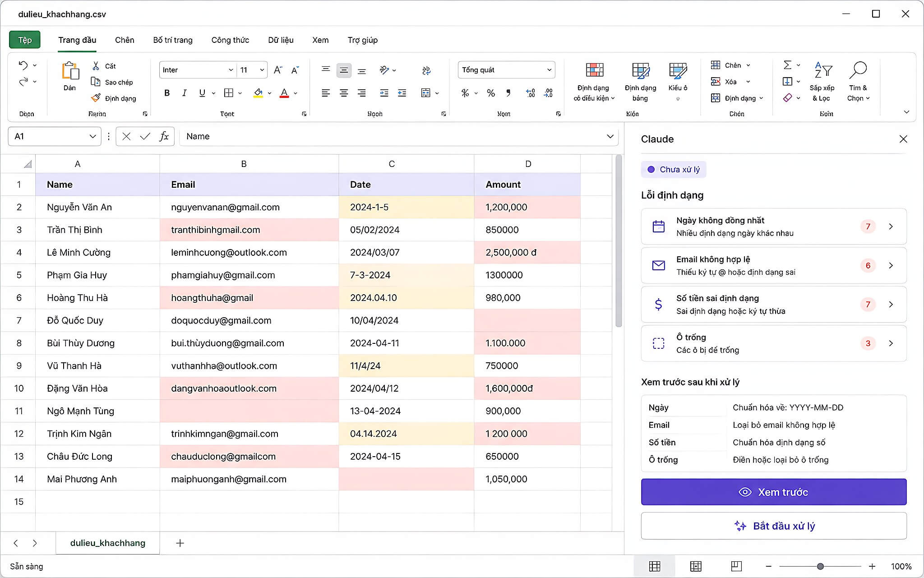Open the Tệp file menu
The height and width of the screenshot is (578, 924).
(x=25, y=40)
